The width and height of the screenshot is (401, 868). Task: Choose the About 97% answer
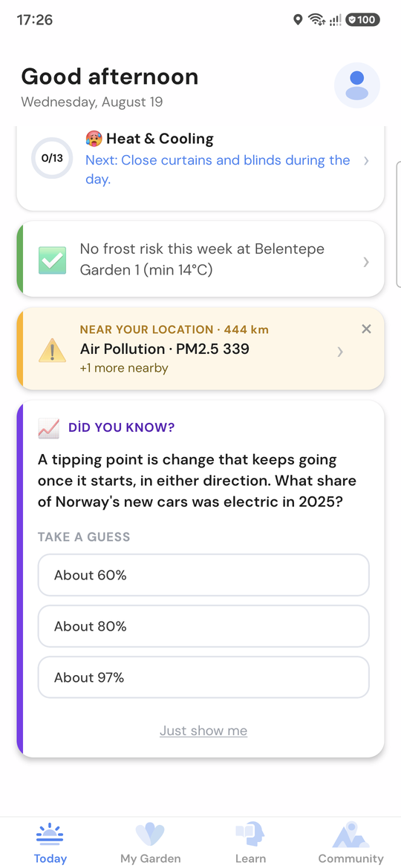[203, 677]
